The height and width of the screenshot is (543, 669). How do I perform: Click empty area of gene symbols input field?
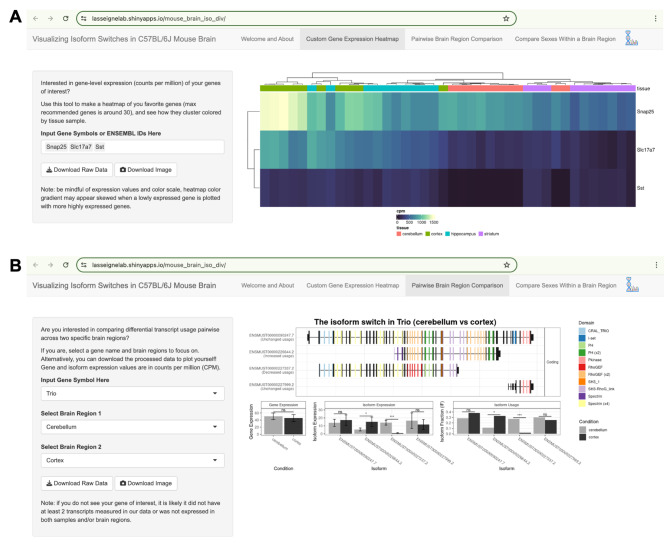coord(166,147)
